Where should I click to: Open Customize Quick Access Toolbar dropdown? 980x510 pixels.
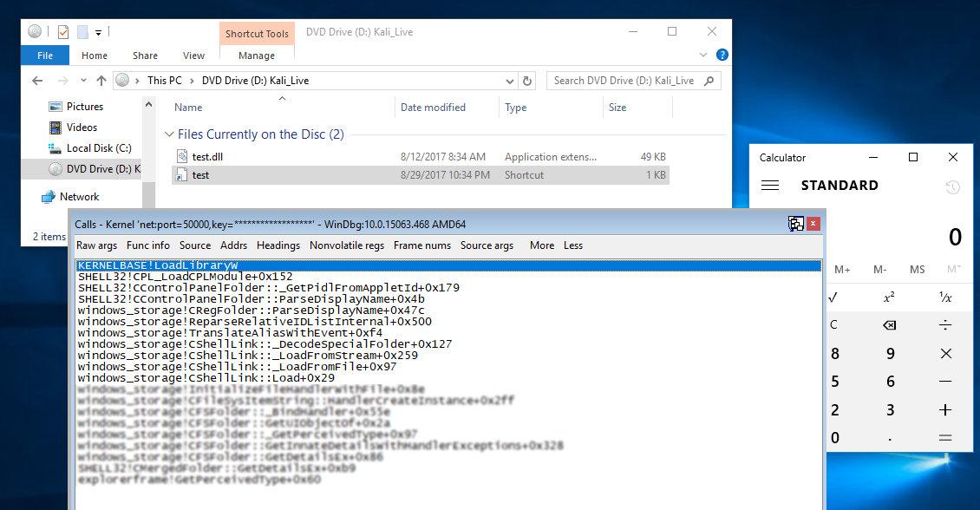[98, 32]
